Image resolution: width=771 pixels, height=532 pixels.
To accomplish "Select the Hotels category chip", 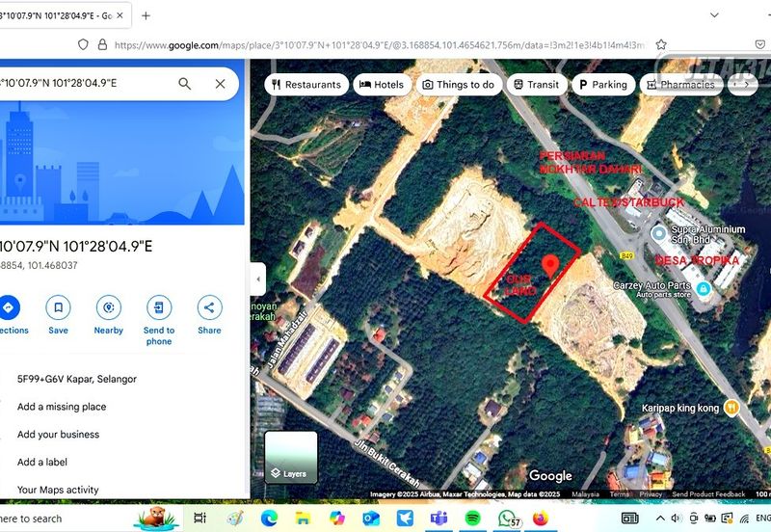I will (382, 85).
